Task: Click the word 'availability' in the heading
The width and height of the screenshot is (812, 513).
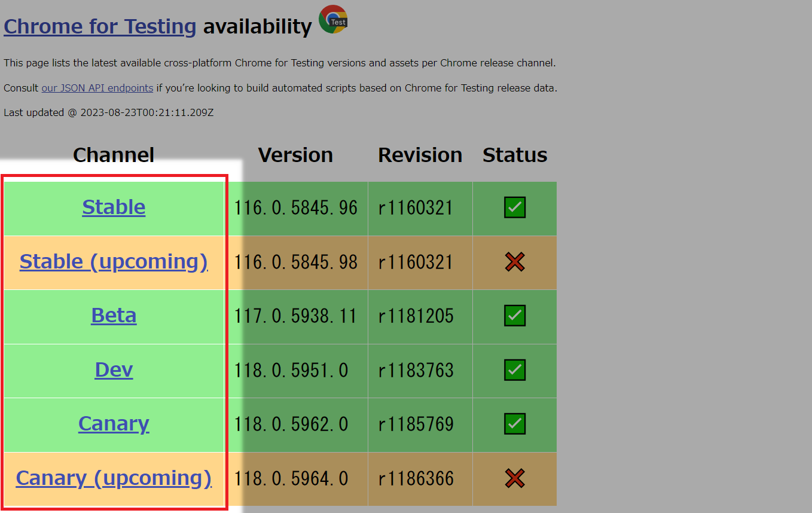Action: point(258,26)
